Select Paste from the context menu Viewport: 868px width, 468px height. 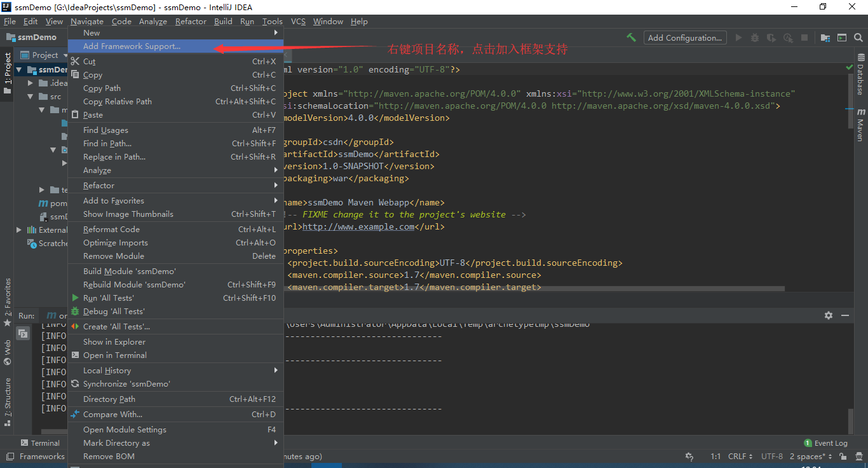pos(175,114)
